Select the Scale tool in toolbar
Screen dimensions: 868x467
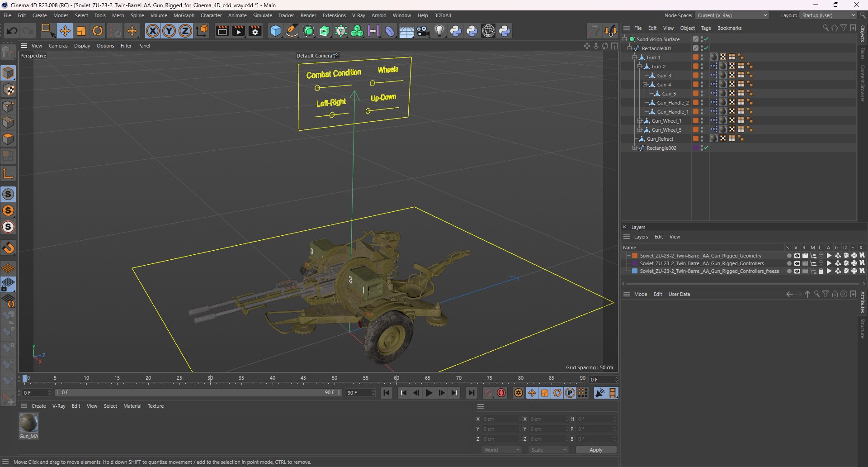[81, 31]
